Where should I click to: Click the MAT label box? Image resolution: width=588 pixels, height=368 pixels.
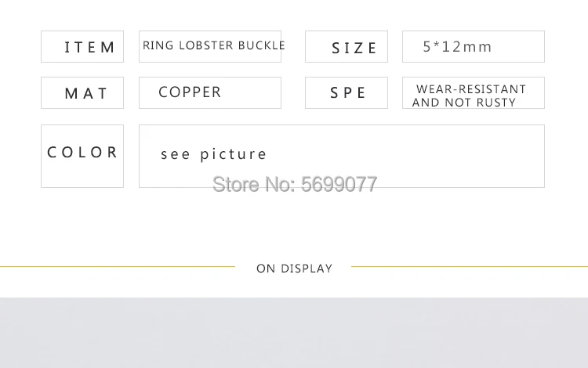[x=82, y=93]
